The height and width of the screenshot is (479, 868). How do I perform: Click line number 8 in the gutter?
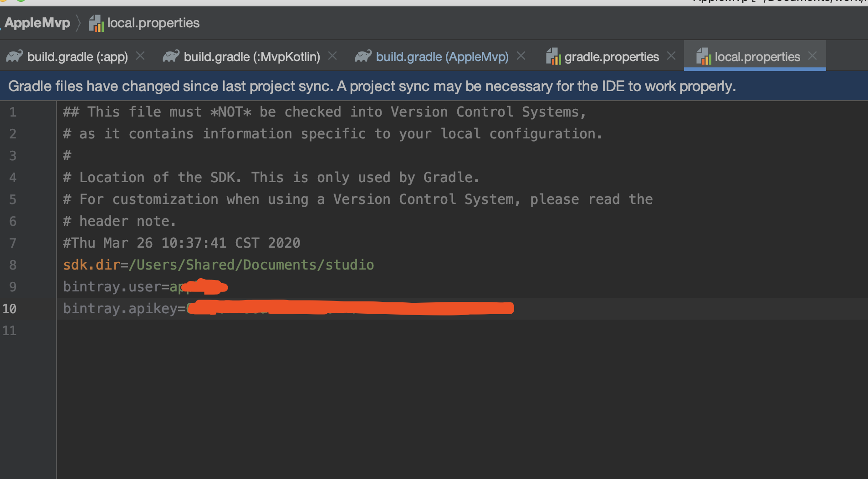pyautogui.click(x=13, y=265)
